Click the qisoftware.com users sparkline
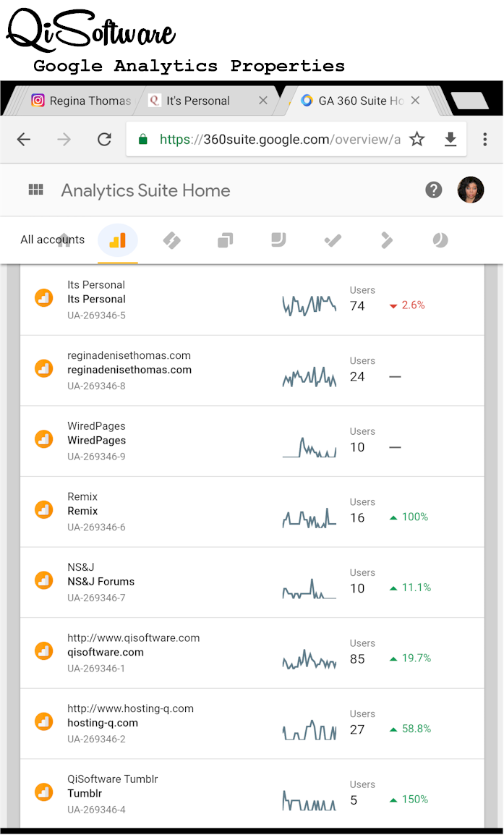 tap(309, 659)
